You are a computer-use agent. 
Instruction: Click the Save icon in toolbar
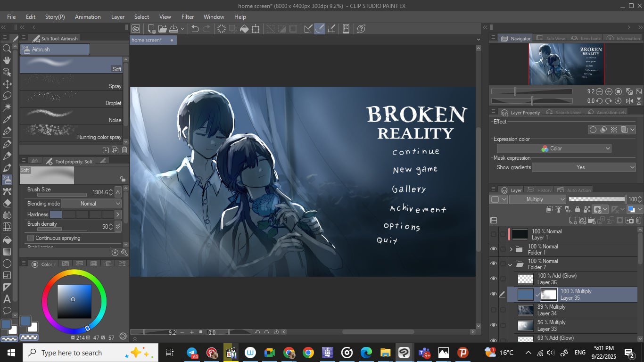[173, 29]
